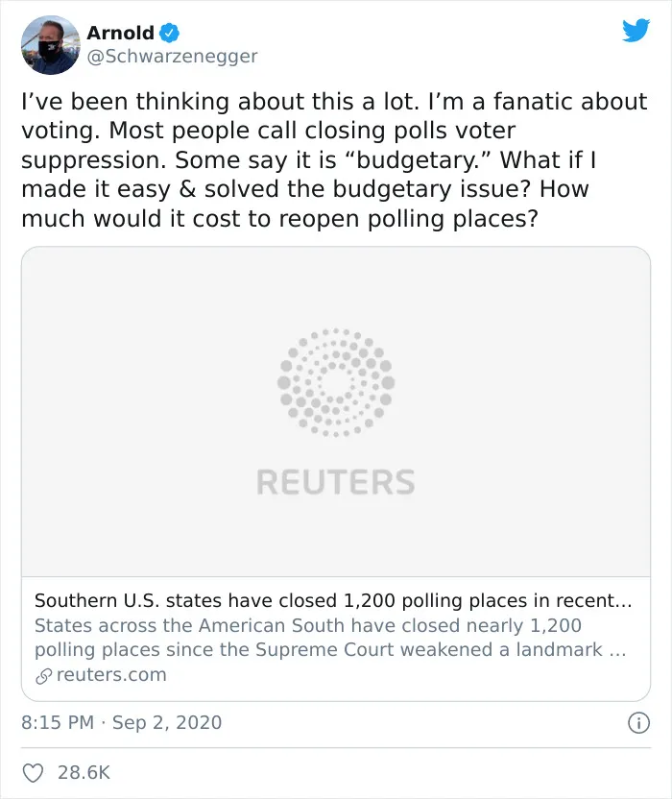Viewport: 672px width, 799px height.
Task: Open the 'Southern U.S. states have closed' headline
Action: (x=333, y=601)
